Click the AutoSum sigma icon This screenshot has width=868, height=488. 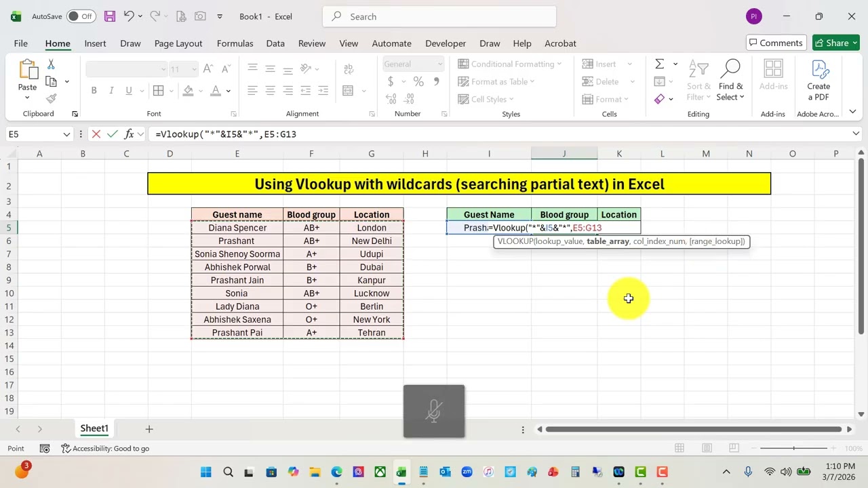point(659,64)
